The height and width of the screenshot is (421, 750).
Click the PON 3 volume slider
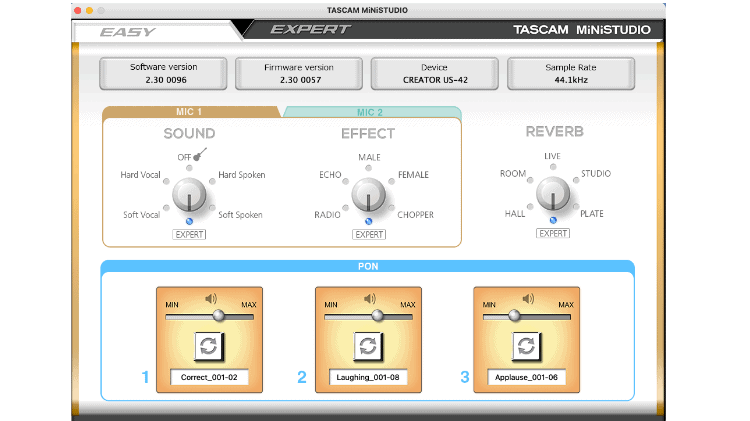pos(527,316)
